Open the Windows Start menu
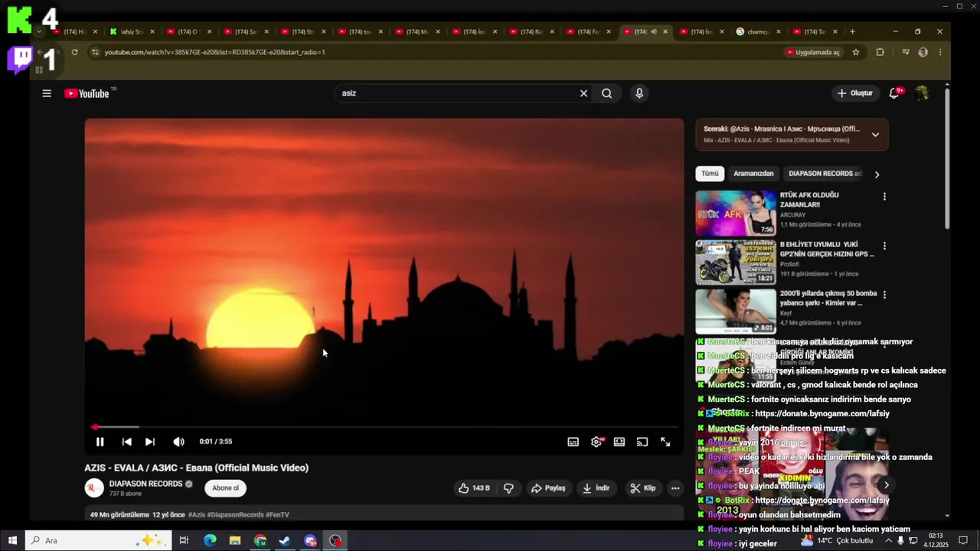Screen dimensions: 980x551 (x=12, y=540)
